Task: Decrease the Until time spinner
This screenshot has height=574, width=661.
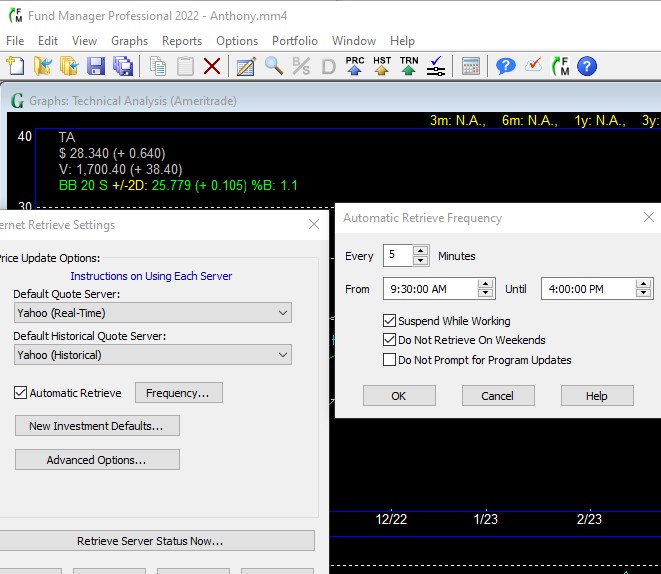Action: click(643, 293)
